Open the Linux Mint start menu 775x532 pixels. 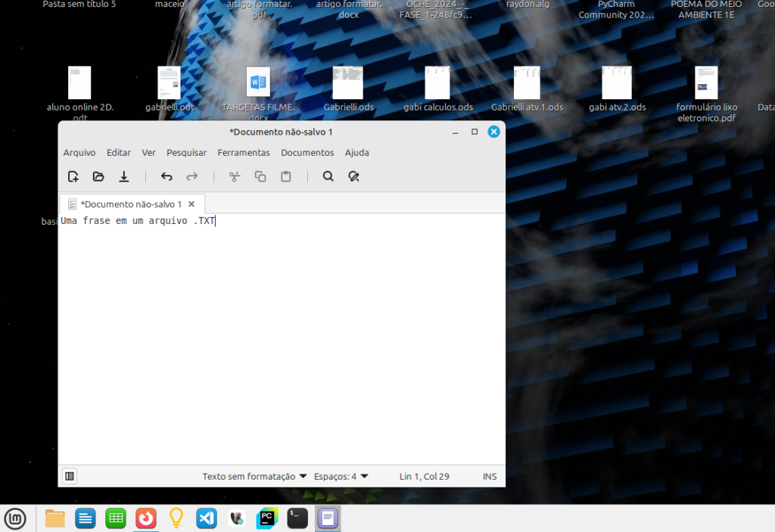(x=15, y=518)
